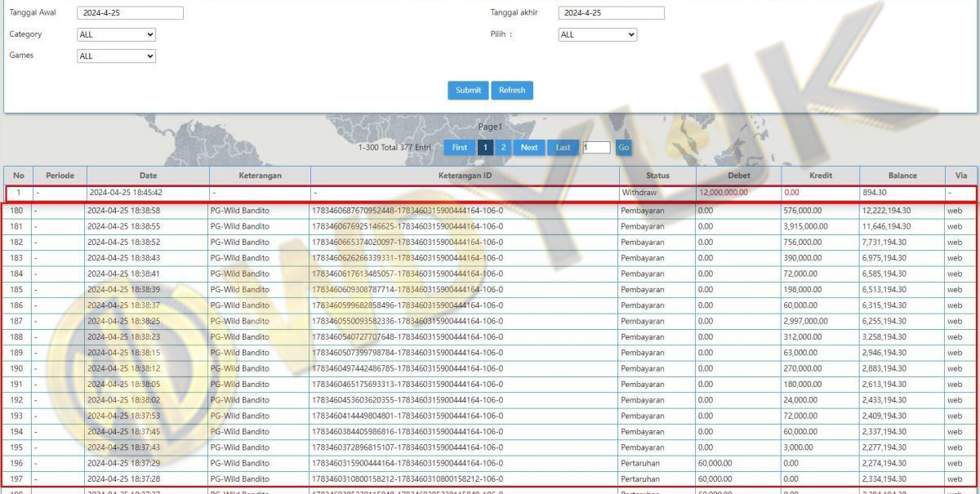Screen dimensions: 980x494
Task: Click the balance 6,255,194.30
Action: [x=884, y=322]
